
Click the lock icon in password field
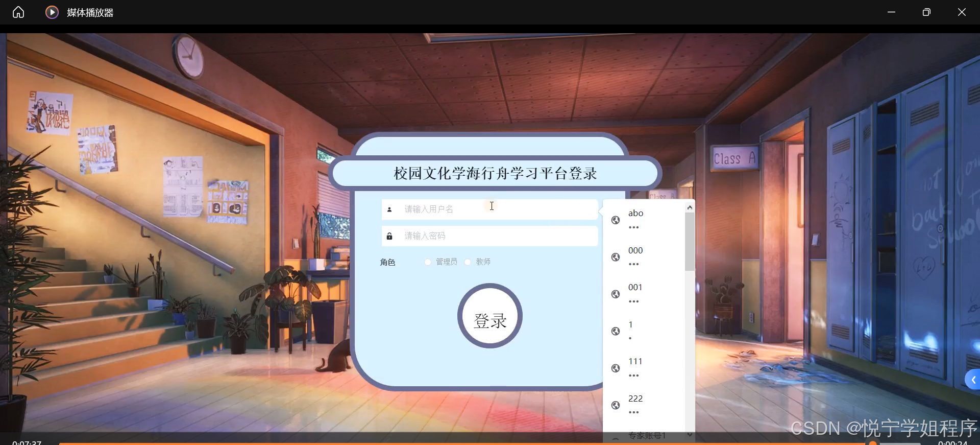(x=389, y=236)
